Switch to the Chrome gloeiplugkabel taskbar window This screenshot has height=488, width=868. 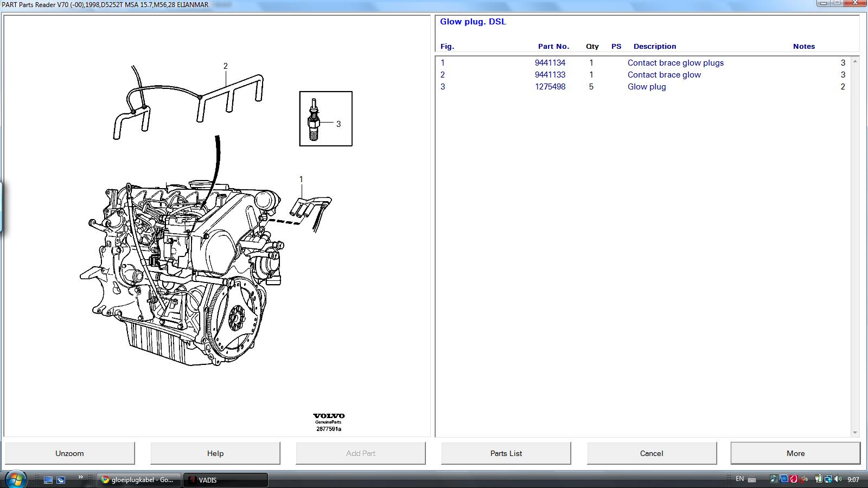[139, 480]
